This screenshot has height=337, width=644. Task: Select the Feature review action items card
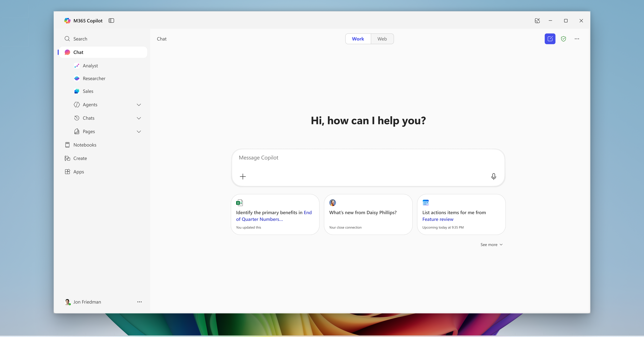tap(461, 214)
